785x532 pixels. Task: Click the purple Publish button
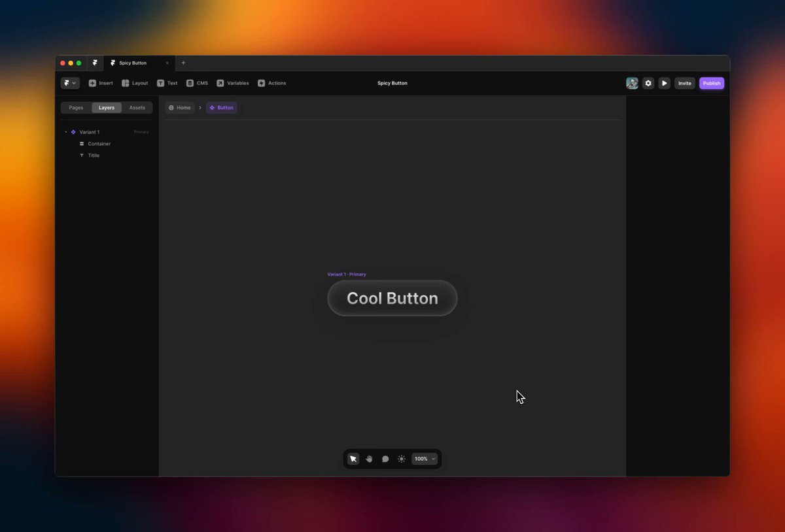point(712,83)
